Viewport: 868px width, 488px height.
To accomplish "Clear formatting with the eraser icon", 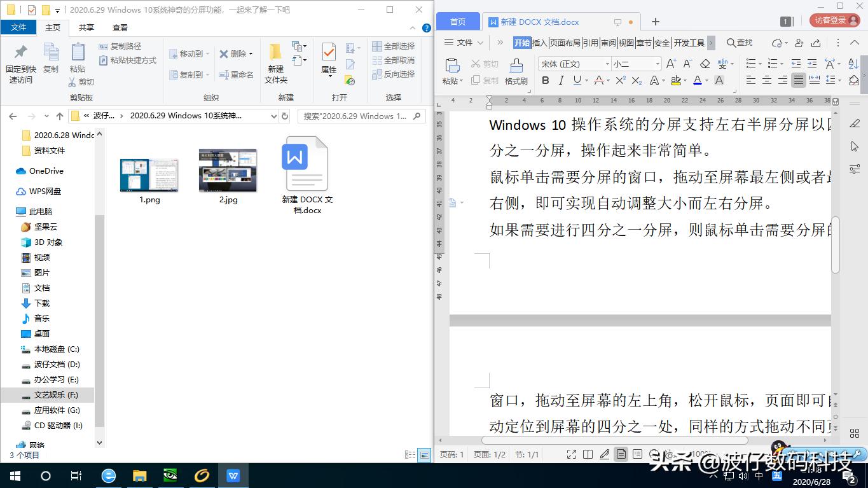I will 705,64.
